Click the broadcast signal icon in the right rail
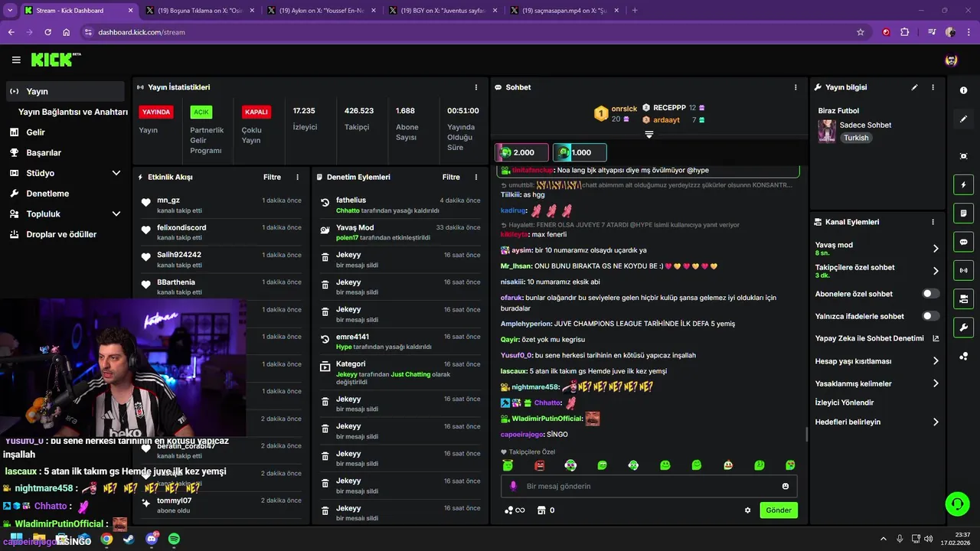Image resolution: width=980 pixels, height=551 pixels. [963, 270]
